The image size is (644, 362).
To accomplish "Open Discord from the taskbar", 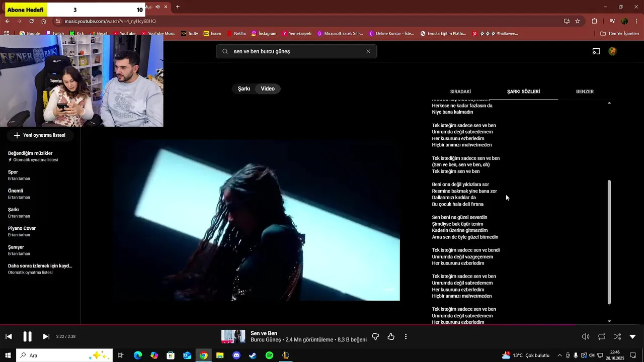I will 236,355.
